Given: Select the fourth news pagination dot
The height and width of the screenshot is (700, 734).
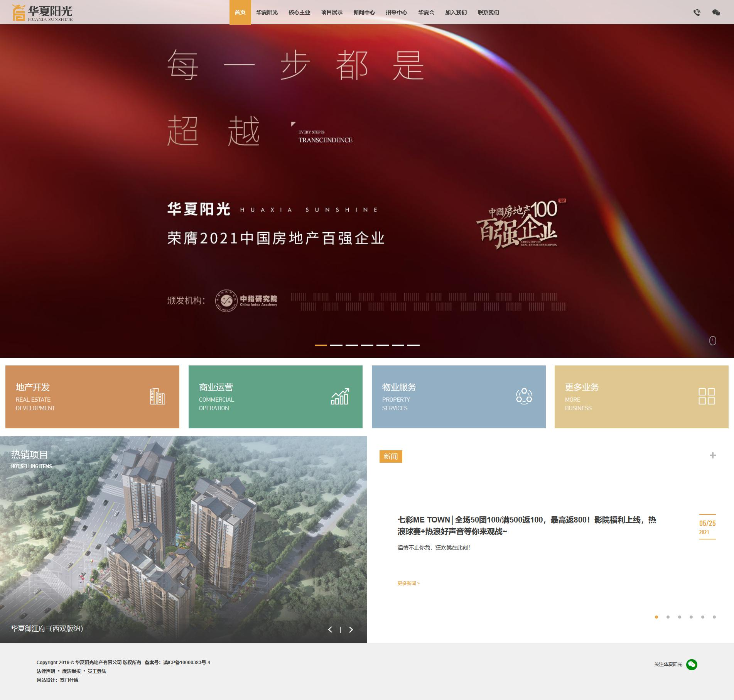Looking at the screenshot, I should point(691,617).
